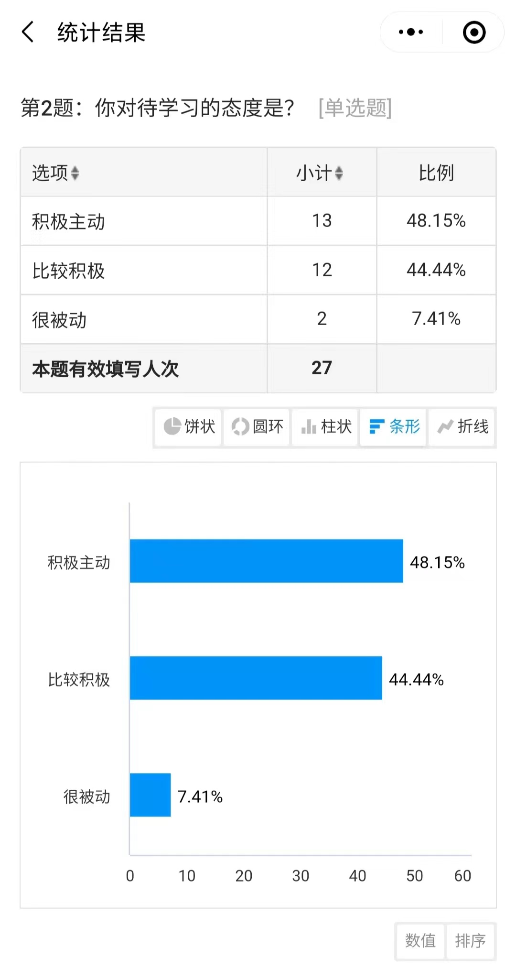
Task: Click the 积极主动 blue bar
Action: 266,561
